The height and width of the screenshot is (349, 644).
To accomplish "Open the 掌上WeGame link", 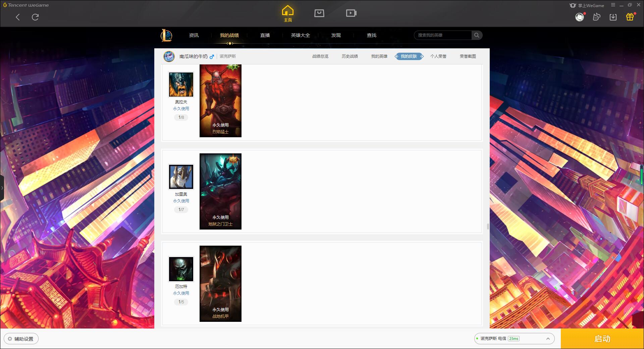I will [x=587, y=5].
